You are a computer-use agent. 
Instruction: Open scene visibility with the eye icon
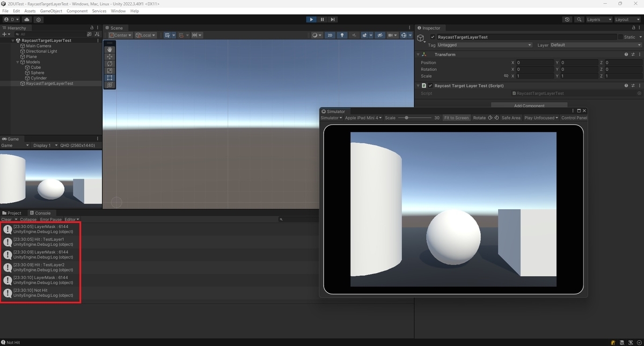pyautogui.click(x=379, y=35)
